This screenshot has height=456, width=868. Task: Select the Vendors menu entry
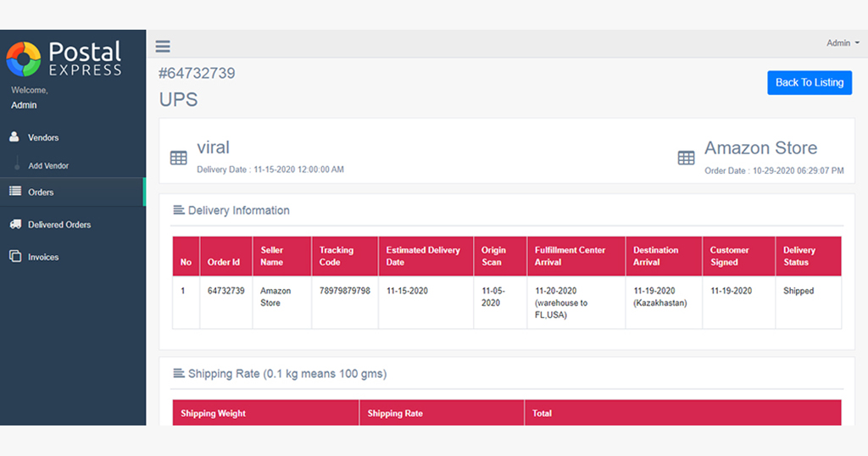pos(43,137)
